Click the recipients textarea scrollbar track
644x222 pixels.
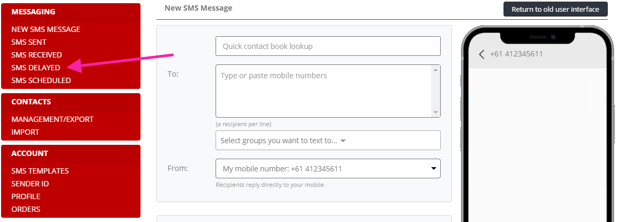click(436, 91)
